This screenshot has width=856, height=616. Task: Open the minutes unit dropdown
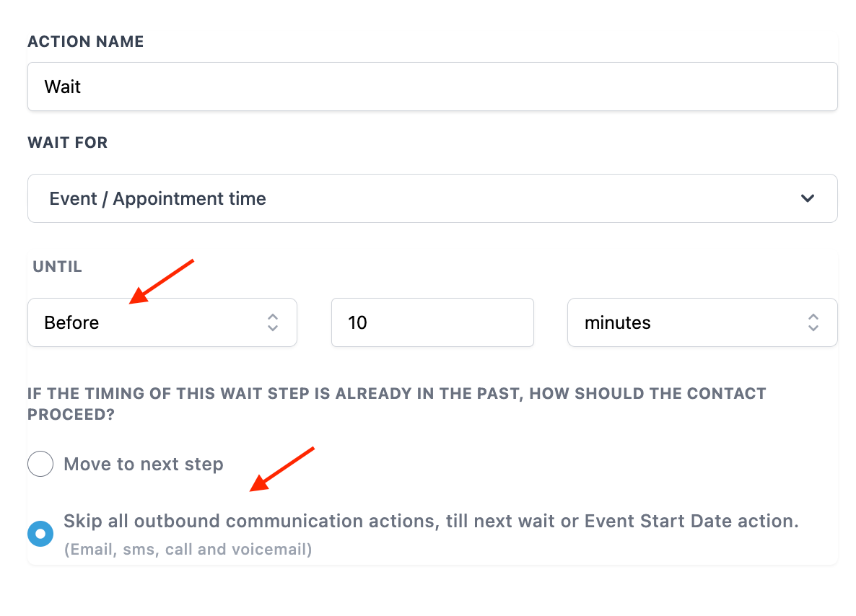click(702, 322)
